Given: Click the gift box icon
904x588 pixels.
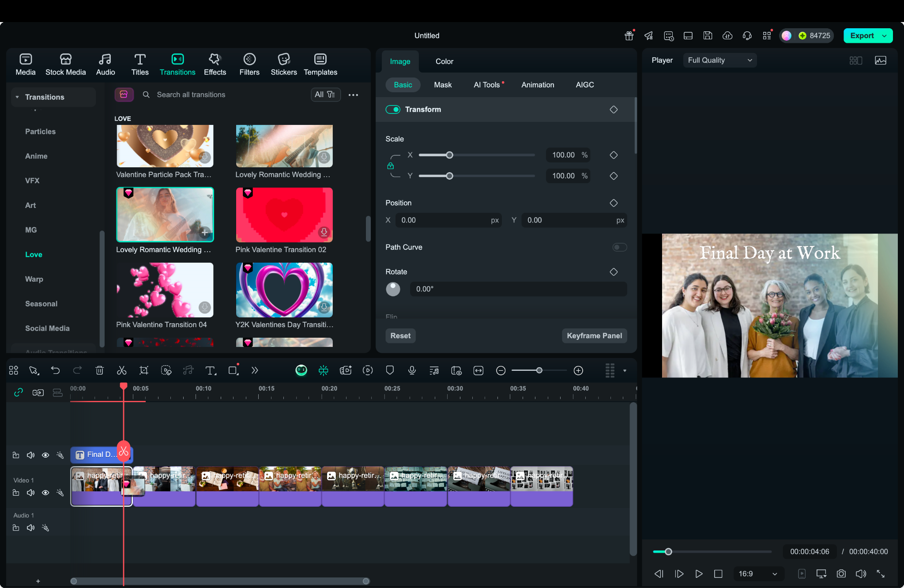Looking at the screenshot, I should click(x=629, y=36).
